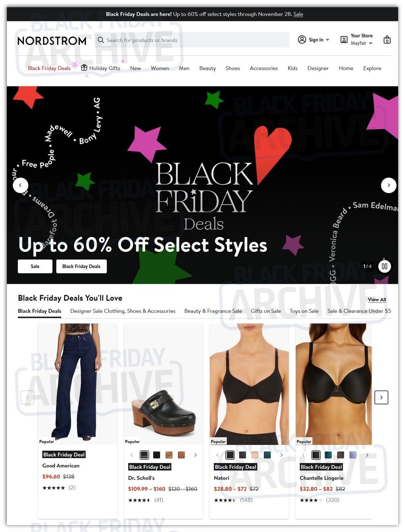Show more Dr. Scholl's color options
405x532 pixels.
pyautogui.click(x=196, y=455)
